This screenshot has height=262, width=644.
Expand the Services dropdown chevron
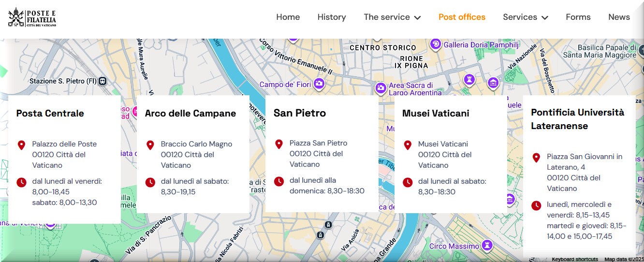tap(544, 17)
